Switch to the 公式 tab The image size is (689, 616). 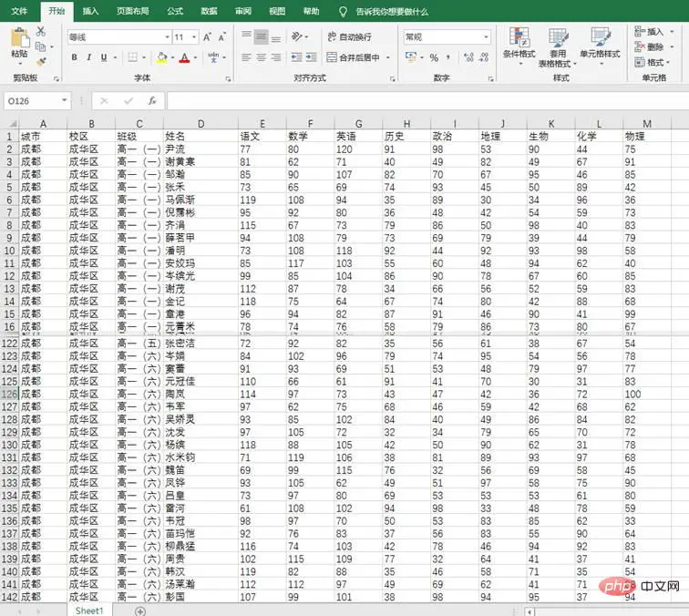click(x=175, y=11)
